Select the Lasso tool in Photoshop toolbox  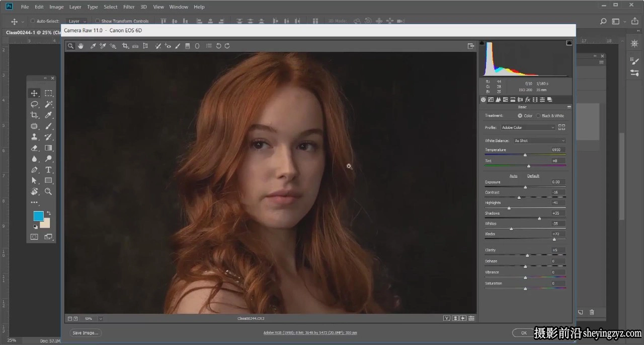click(x=34, y=104)
